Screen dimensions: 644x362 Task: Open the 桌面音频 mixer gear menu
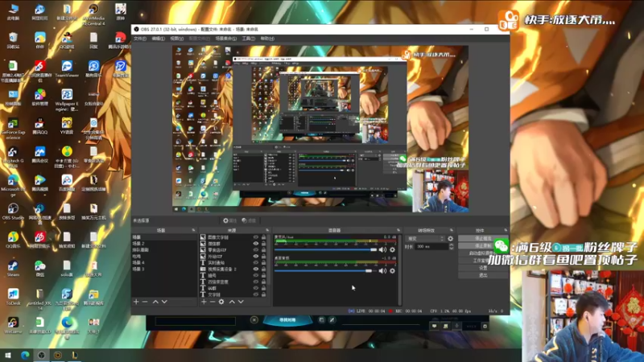392,271
